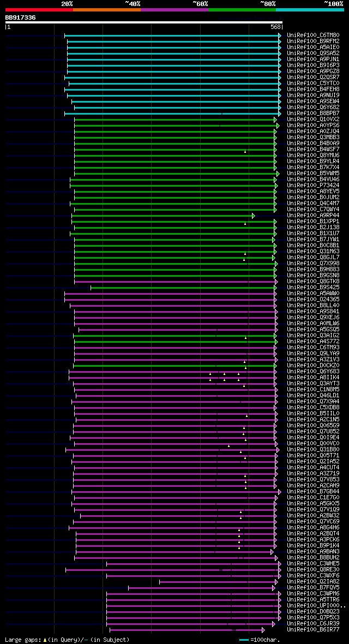
Task: Select hit UniRef100_D0CKZ0
Action: pyautogui.click(x=313, y=365)
